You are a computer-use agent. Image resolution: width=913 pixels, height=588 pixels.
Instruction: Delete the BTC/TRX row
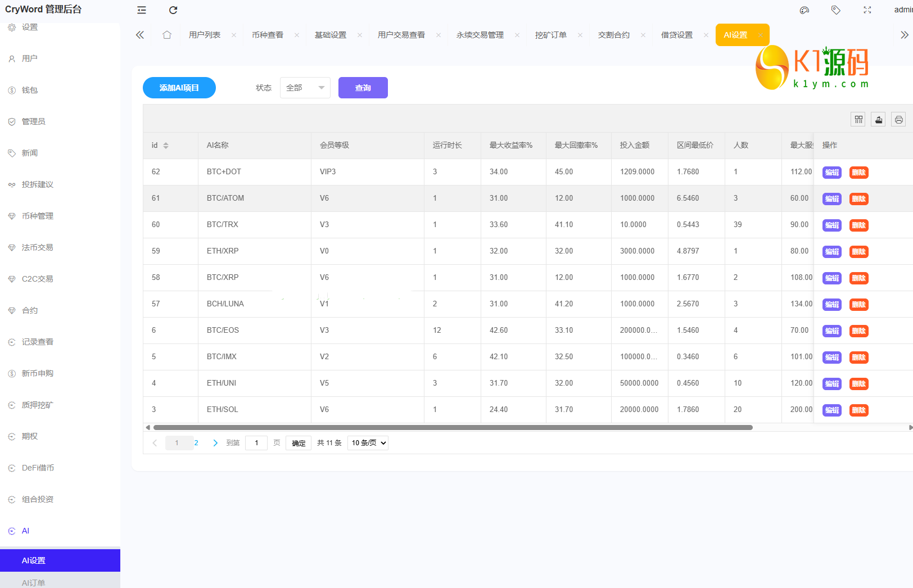click(x=859, y=225)
